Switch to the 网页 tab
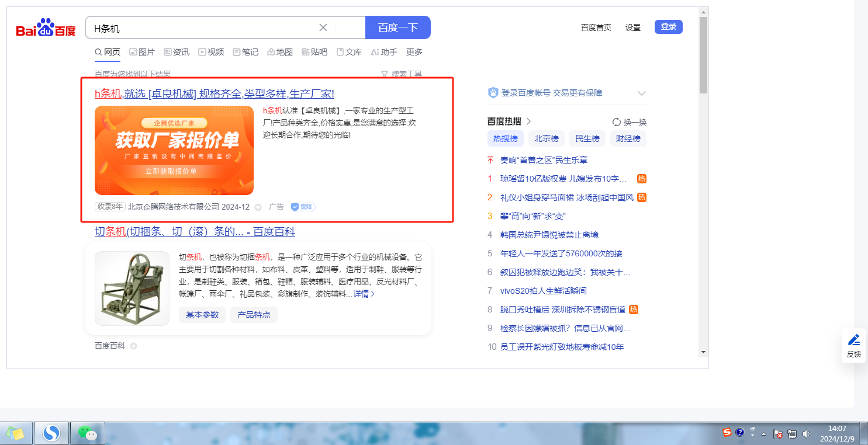This screenshot has height=445, width=868. pyautogui.click(x=108, y=52)
